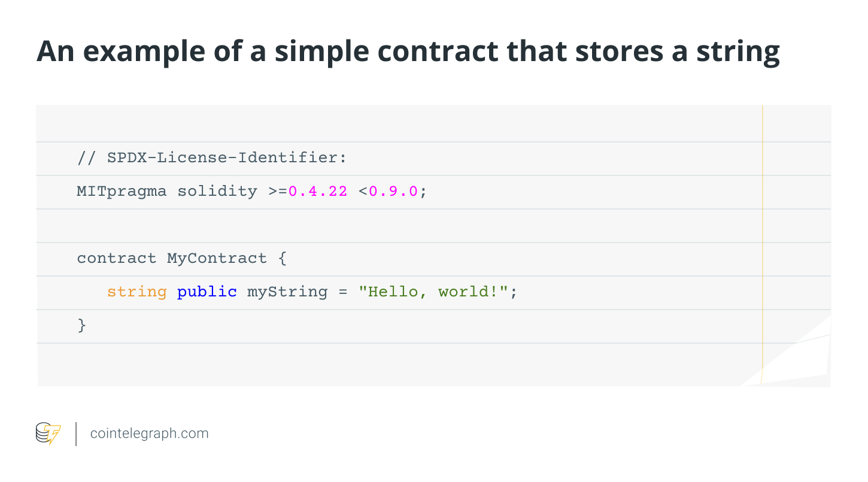The width and height of the screenshot is (868, 482).
Task: Click the opening curly brace after MyContract
Action: point(283,259)
